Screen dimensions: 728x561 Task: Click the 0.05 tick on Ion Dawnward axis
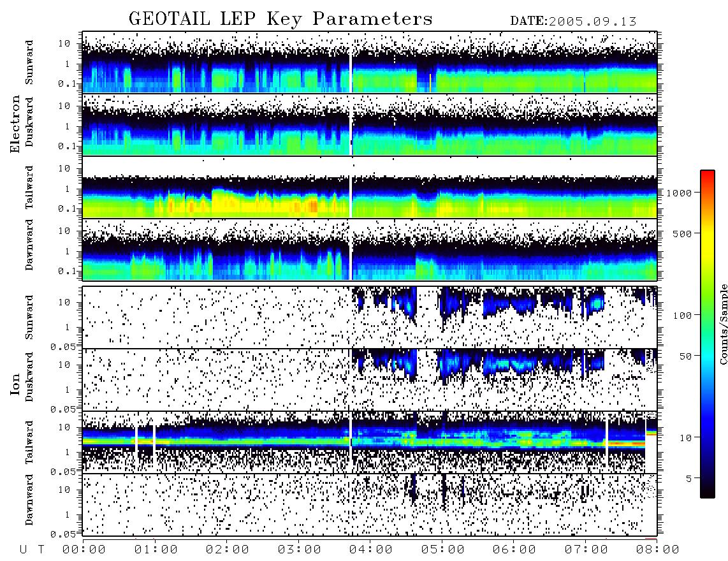[x=62, y=534]
